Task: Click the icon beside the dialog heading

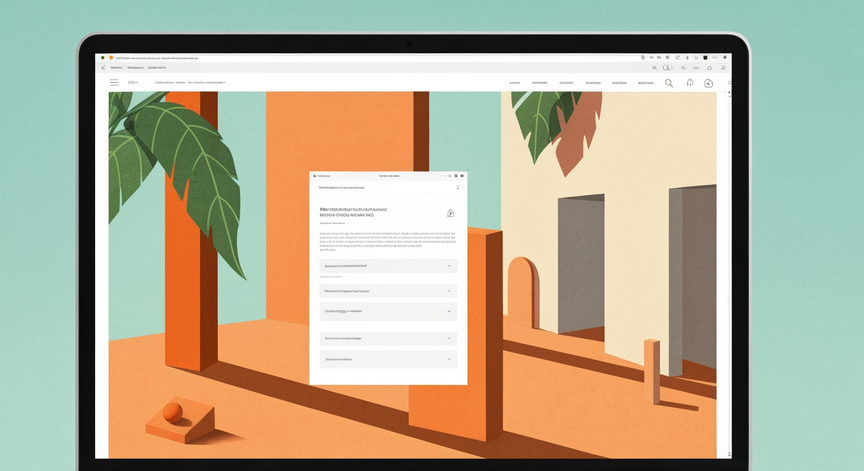Action: click(x=450, y=213)
